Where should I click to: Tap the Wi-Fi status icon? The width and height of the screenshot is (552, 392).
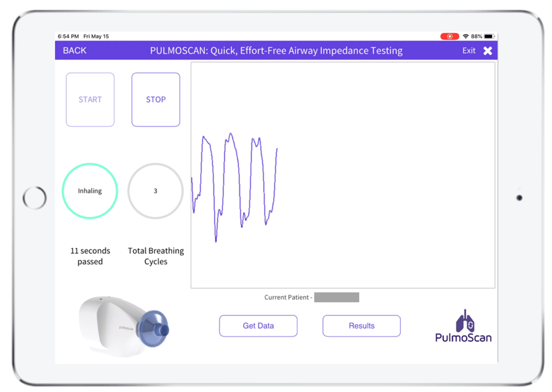point(466,36)
